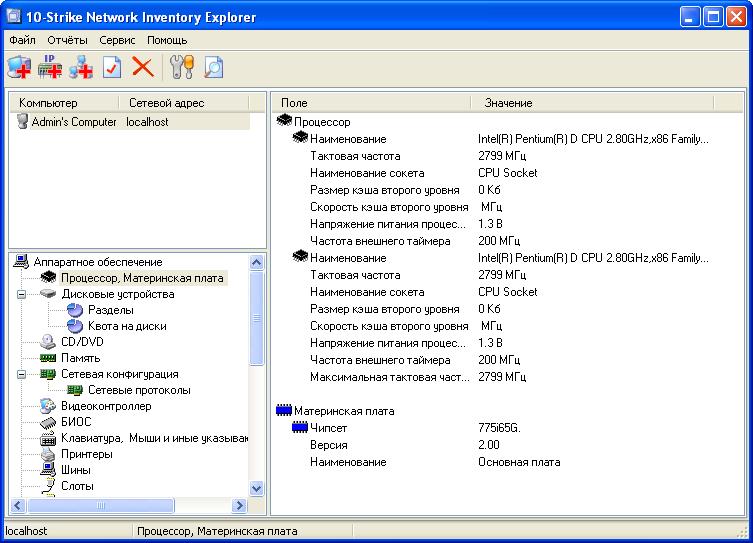Select the Видеоконтроллер tree item label

coord(106,406)
